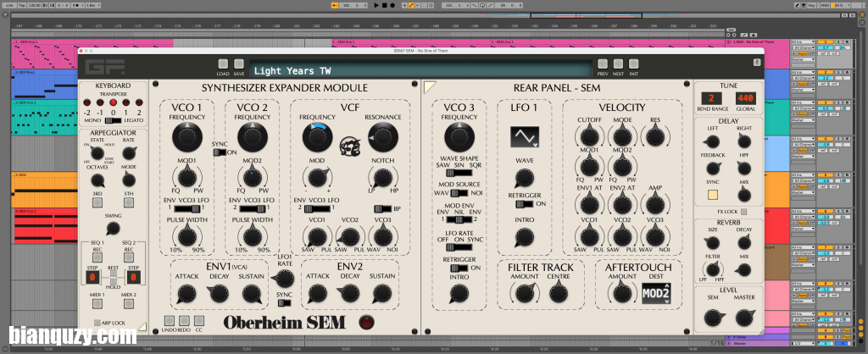Open the CC MIDI learn button

coord(198,320)
